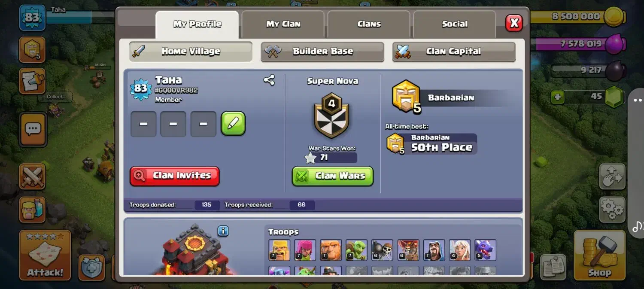Open settings gear icon on right side
Screen dimensions: 644x289
click(612, 210)
